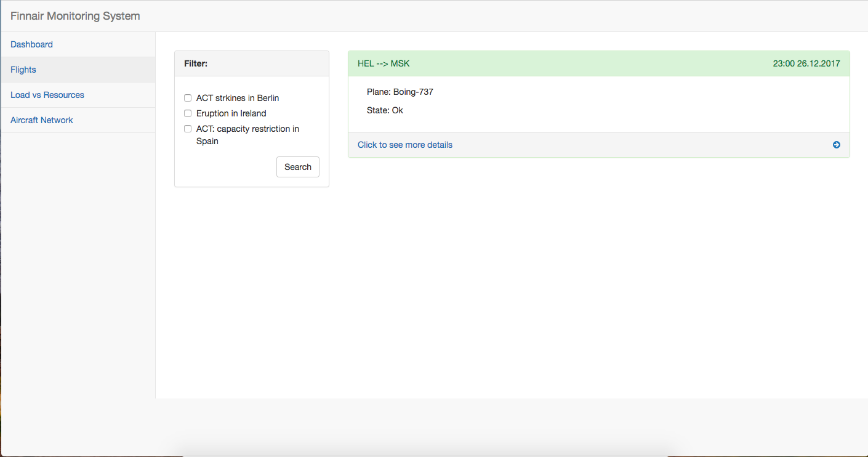The image size is (868, 457).
Task: Click the 'Filter:' panel heading
Action: pyautogui.click(x=196, y=63)
